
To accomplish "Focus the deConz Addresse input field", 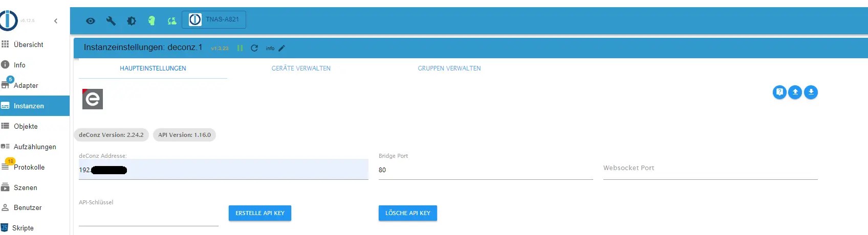I will [x=224, y=170].
